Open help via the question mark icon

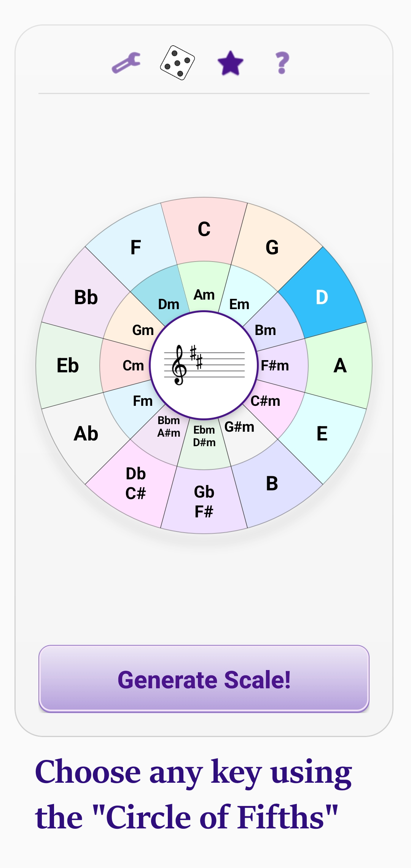coord(282,63)
